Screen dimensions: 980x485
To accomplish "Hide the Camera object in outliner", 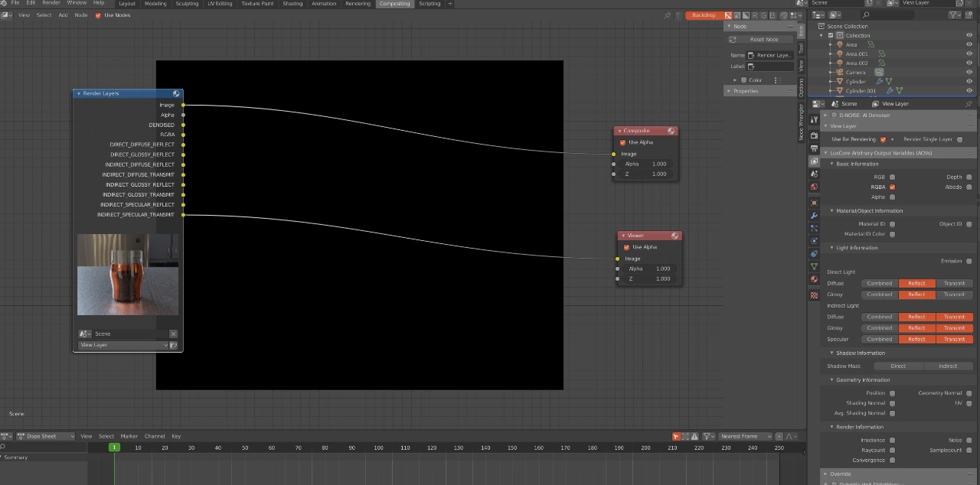I will (x=969, y=72).
